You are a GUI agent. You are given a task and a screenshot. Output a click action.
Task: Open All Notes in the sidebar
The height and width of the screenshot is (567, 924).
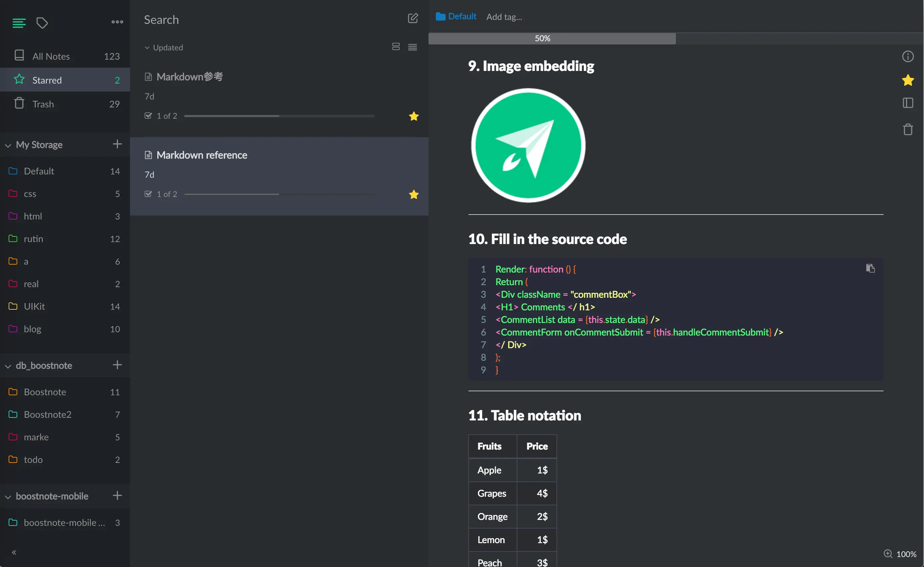coord(51,56)
